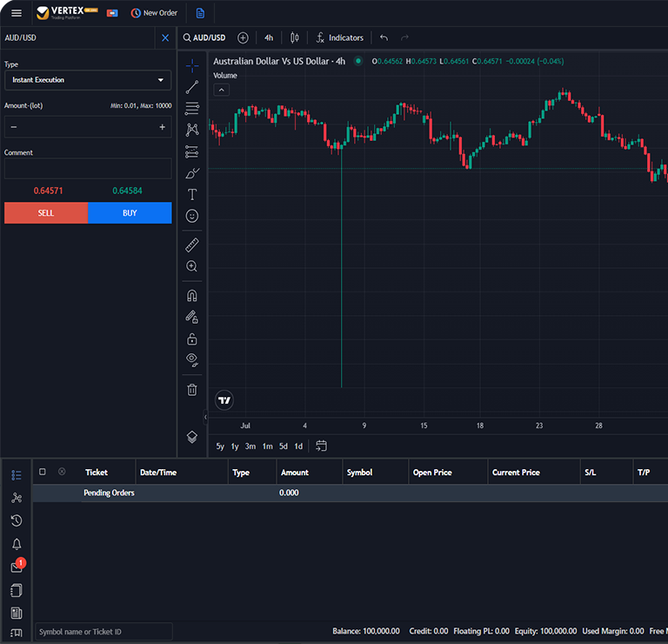Click into the Comment input field
Screen dimensions: 668x644
pos(88,168)
